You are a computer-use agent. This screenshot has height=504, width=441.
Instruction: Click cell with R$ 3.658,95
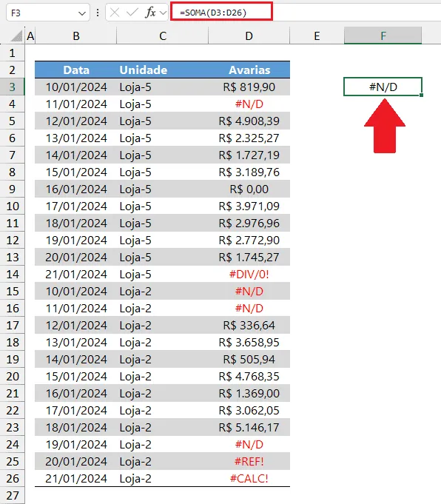click(249, 343)
